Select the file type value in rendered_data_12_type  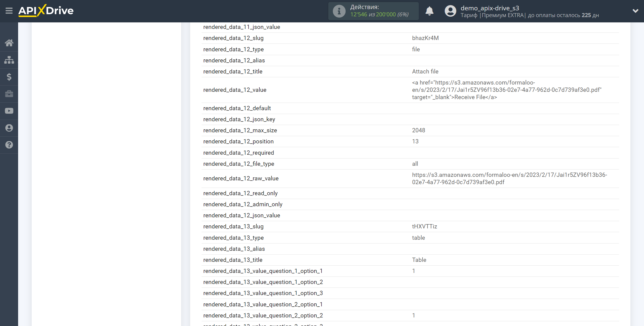coord(416,49)
